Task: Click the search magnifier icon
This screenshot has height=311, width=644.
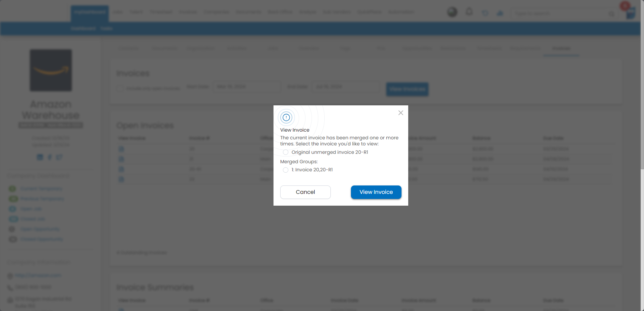Action: click(611, 14)
